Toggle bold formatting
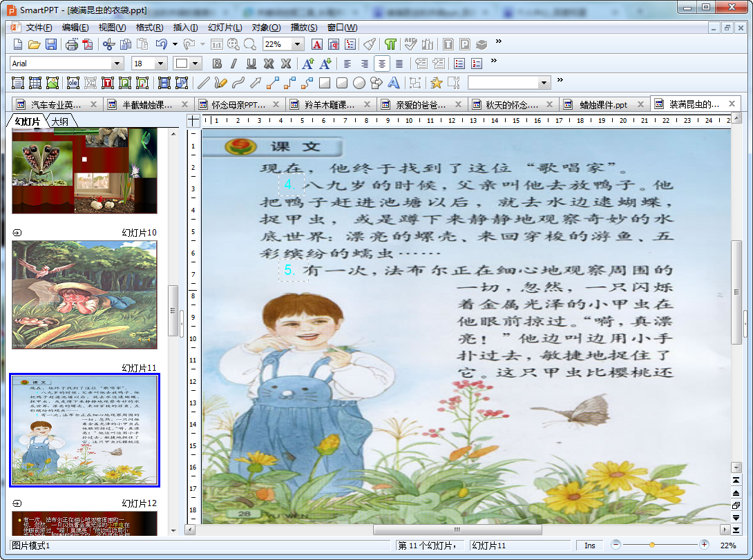Image resolution: width=753 pixels, height=560 pixels. [x=217, y=64]
